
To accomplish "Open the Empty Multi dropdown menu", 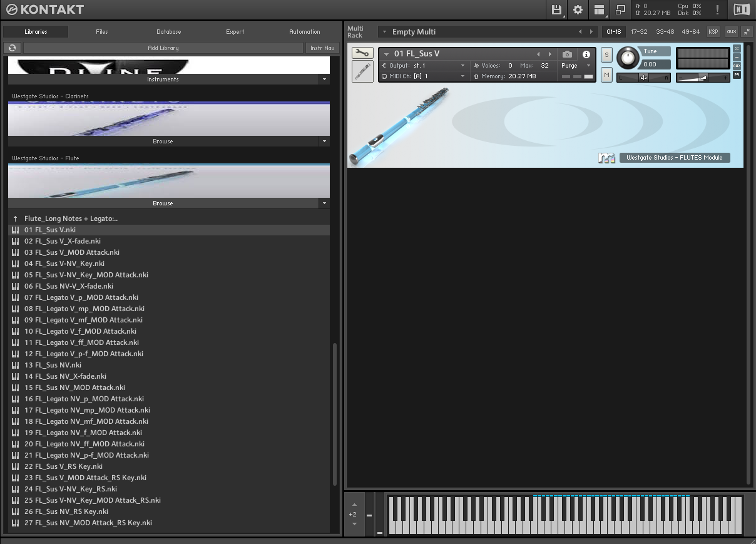I will coord(383,32).
